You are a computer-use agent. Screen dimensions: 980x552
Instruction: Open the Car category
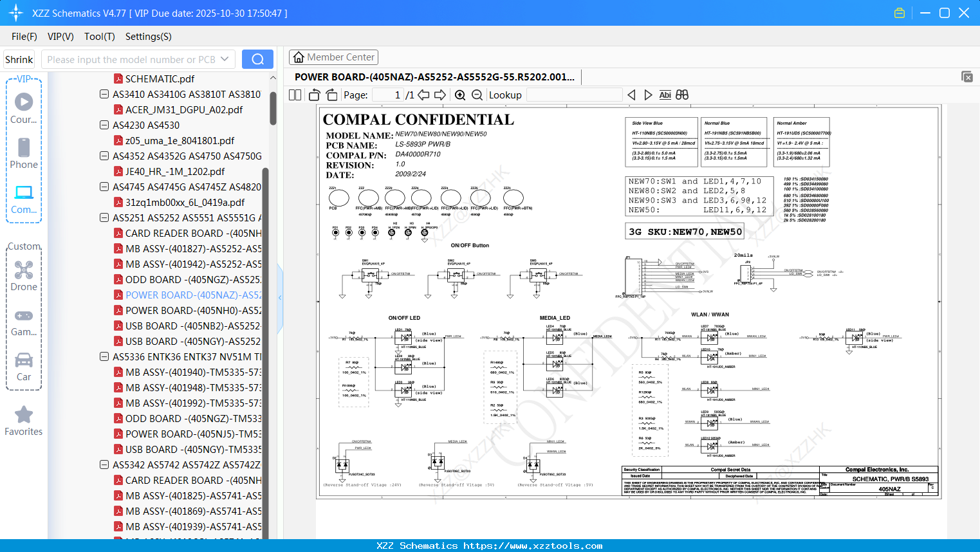point(24,366)
